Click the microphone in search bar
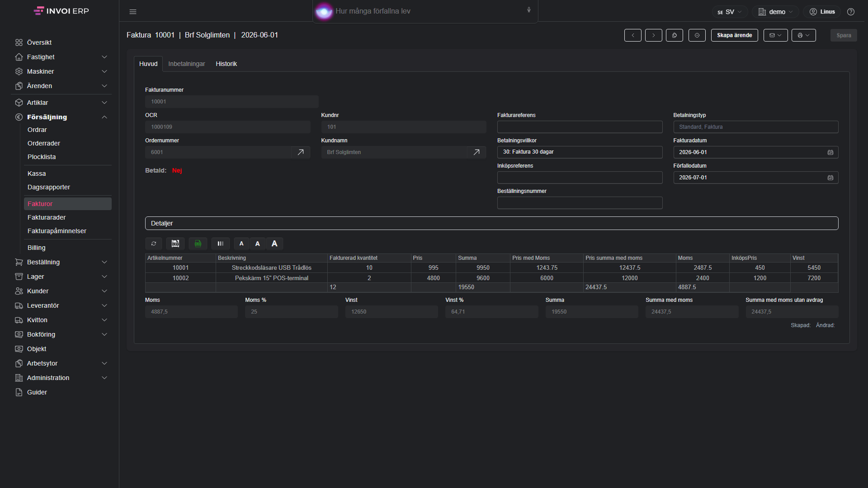 (x=529, y=10)
